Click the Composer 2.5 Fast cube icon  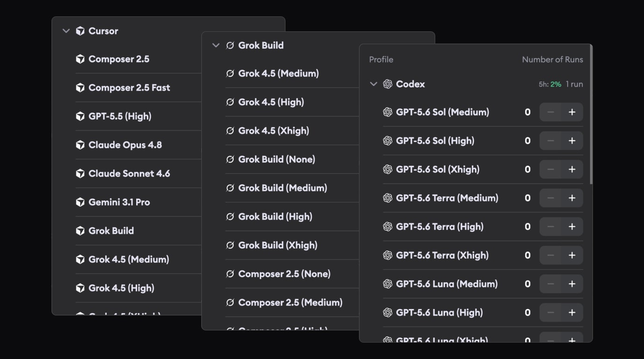click(80, 87)
